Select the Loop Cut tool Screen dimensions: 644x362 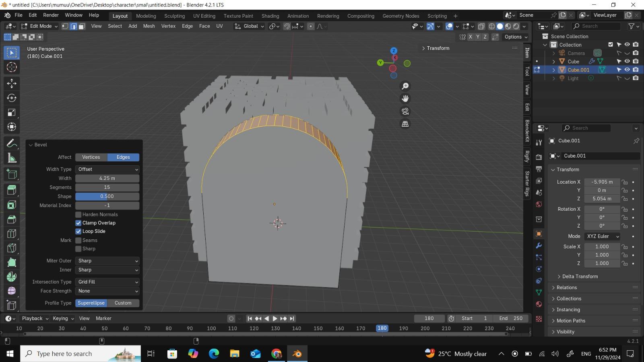click(x=12, y=234)
